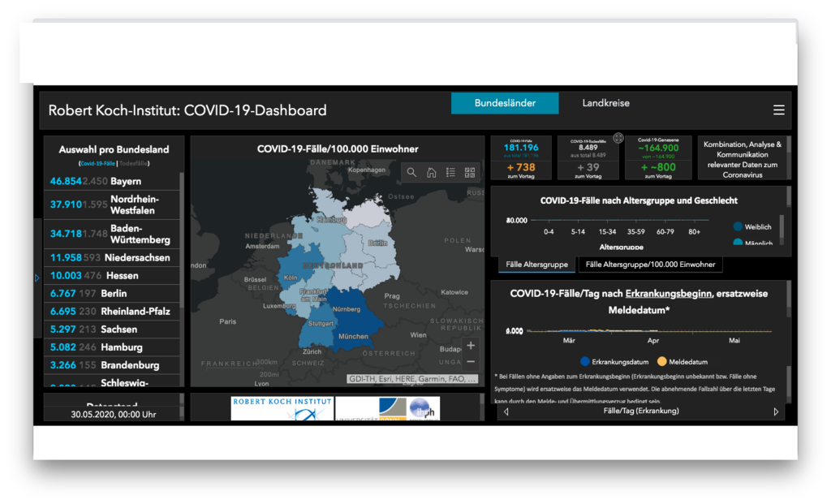Screen dimensions: 831x504
Task: Toggle Erkrankungsdatum series in legend
Action: click(x=614, y=362)
